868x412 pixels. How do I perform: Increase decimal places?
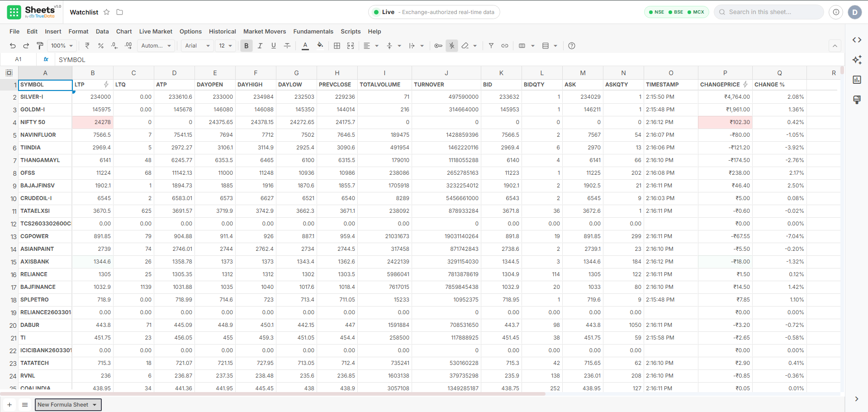128,46
